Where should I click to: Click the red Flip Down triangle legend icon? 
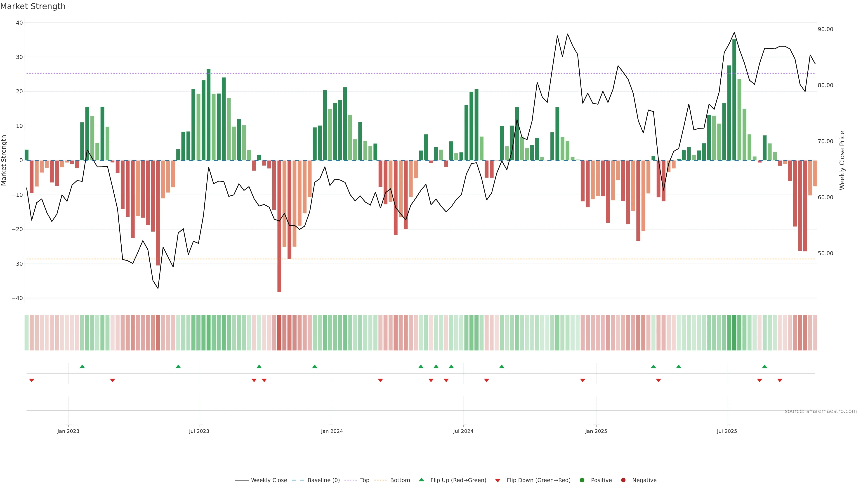point(498,481)
